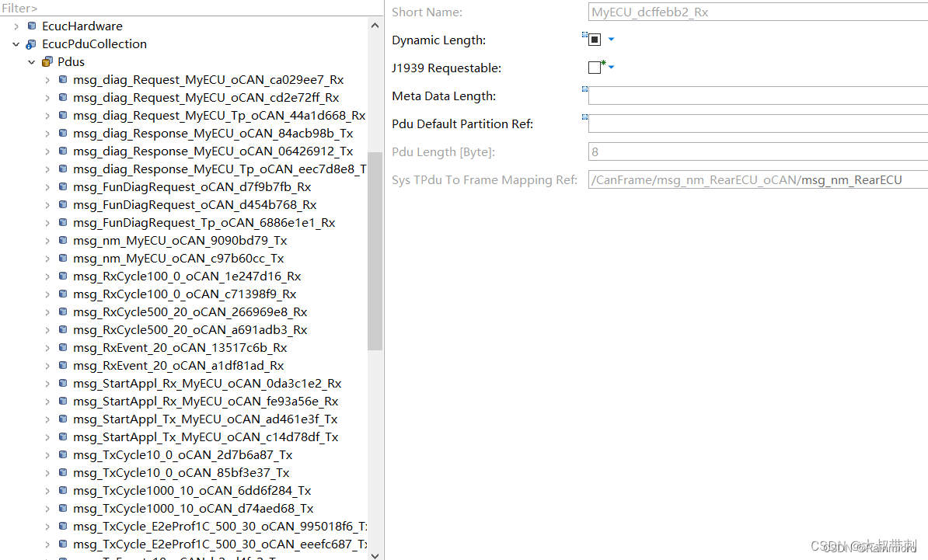928x560 pixels.
Task: Collapse the EcucPduCollection tree node
Action: [x=16, y=43]
